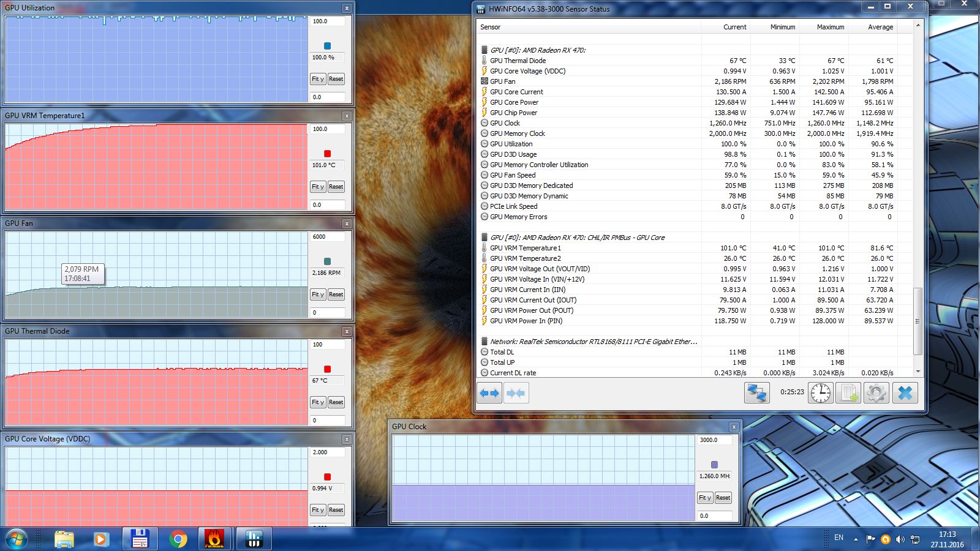
Task: Close the GPU Clock graph window
Action: tap(734, 427)
